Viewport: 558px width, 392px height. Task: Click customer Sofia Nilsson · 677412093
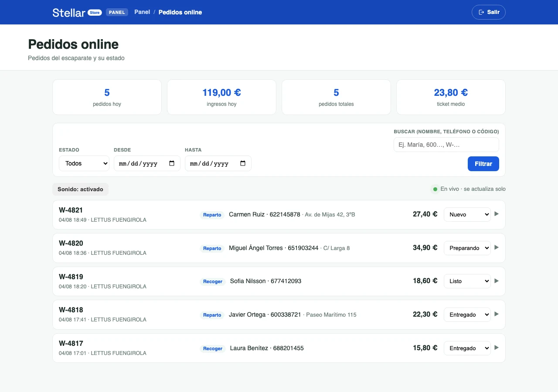(265, 281)
